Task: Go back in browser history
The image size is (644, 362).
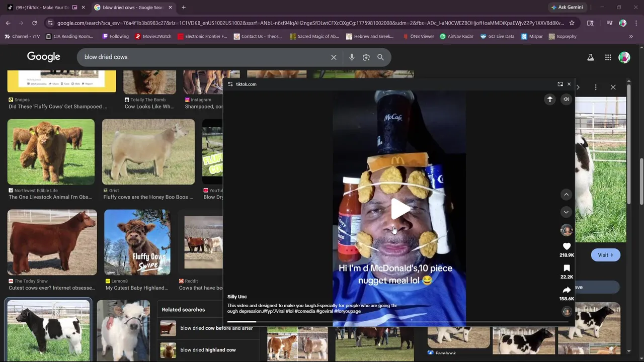Action: (8, 23)
